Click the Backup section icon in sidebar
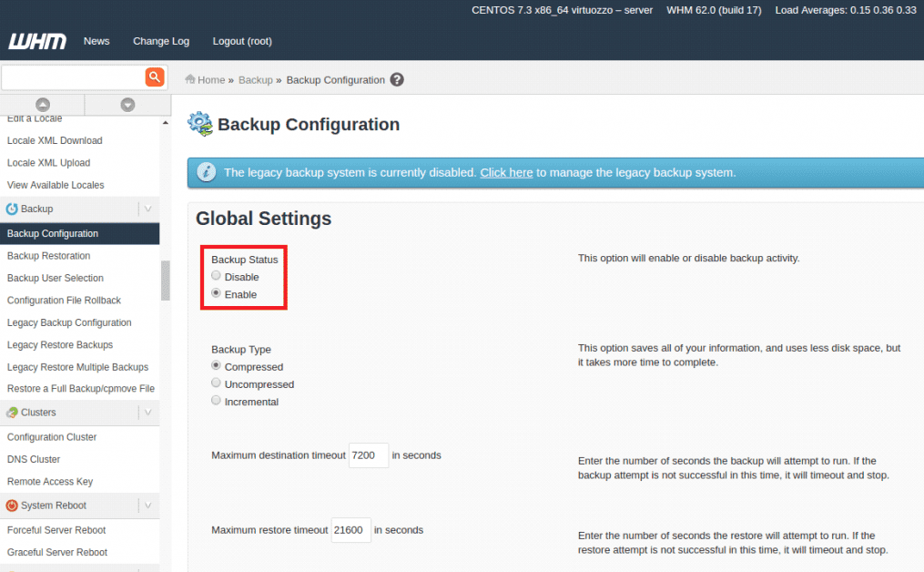The image size is (924, 572). pyautogui.click(x=12, y=209)
